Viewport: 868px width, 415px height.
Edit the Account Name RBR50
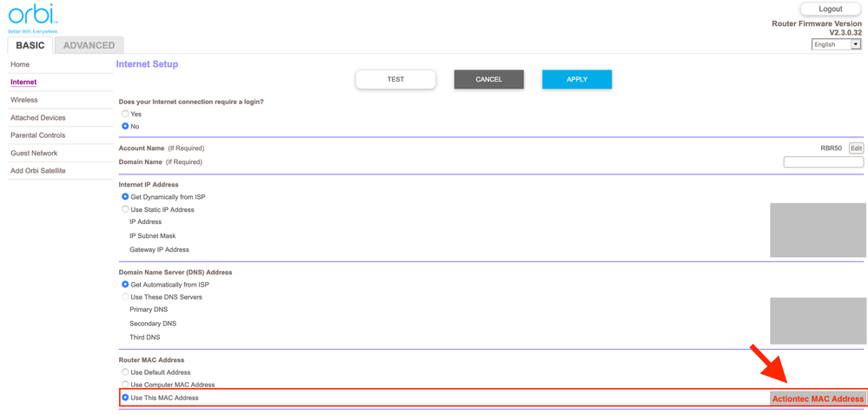[856, 148]
